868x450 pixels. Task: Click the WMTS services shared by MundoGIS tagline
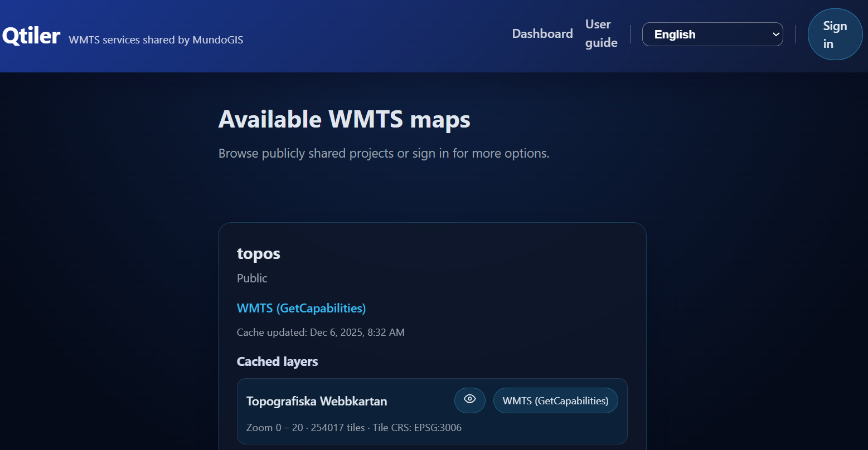pyautogui.click(x=156, y=40)
